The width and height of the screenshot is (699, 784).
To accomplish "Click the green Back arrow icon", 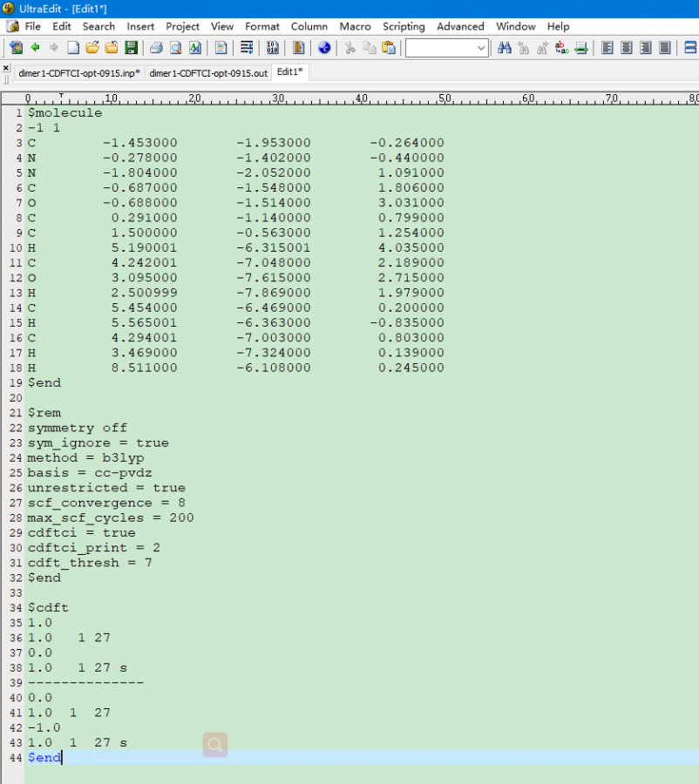I will pyautogui.click(x=36, y=48).
